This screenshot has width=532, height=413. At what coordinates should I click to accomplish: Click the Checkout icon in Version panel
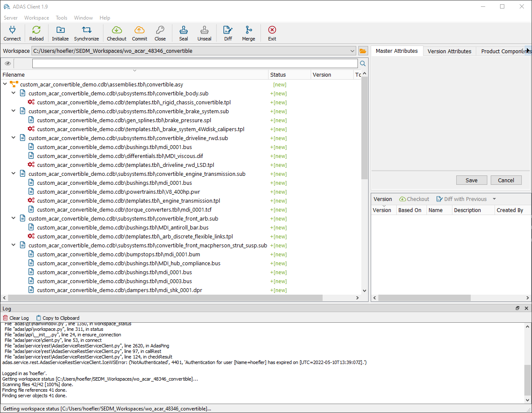402,199
